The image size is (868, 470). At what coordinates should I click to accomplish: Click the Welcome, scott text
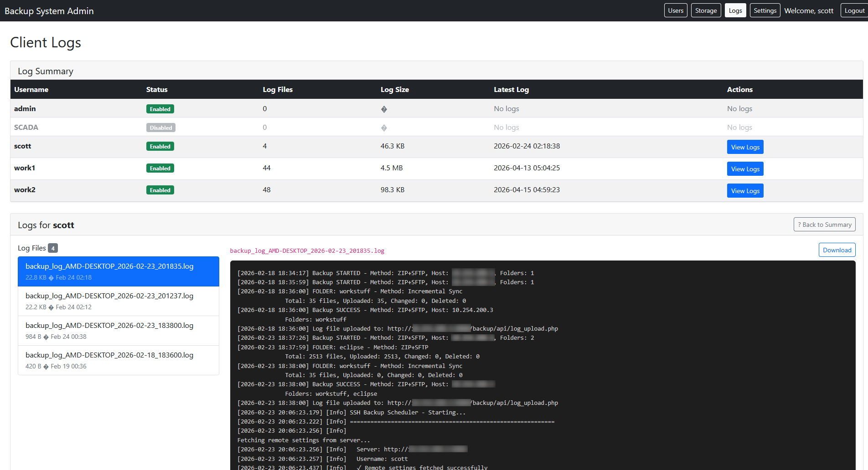tap(809, 10)
